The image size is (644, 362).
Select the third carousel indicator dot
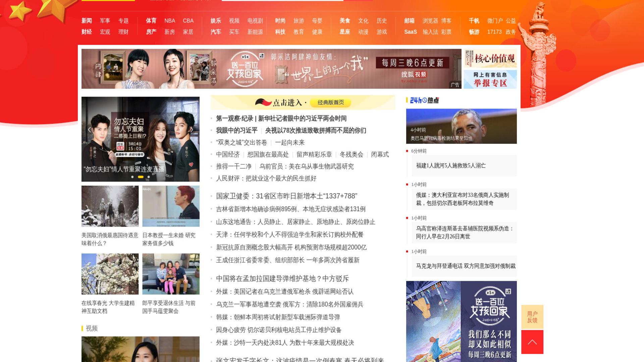pos(149,177)
